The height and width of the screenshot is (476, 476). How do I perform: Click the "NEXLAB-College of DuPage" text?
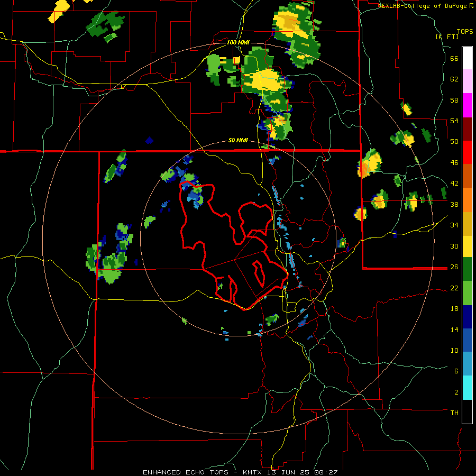[x=423, y=6]
